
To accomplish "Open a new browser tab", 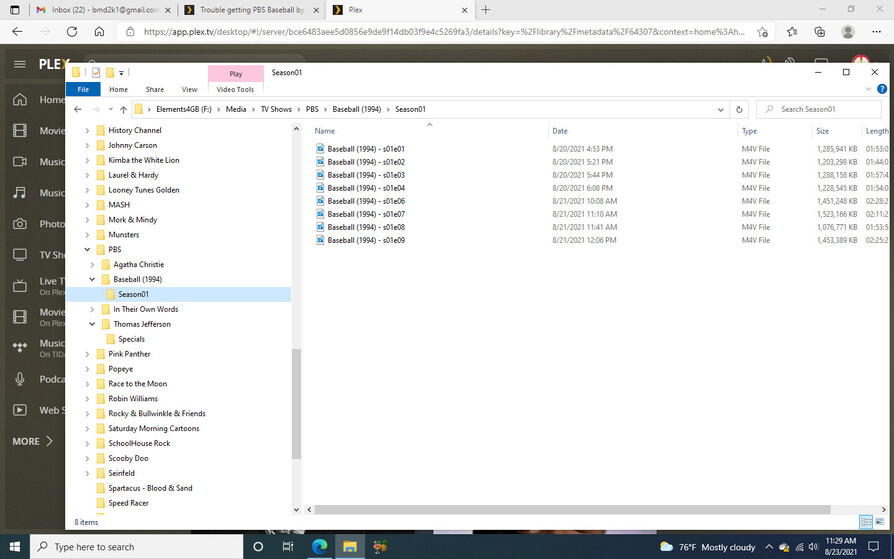I will click(x=486, y=10).
